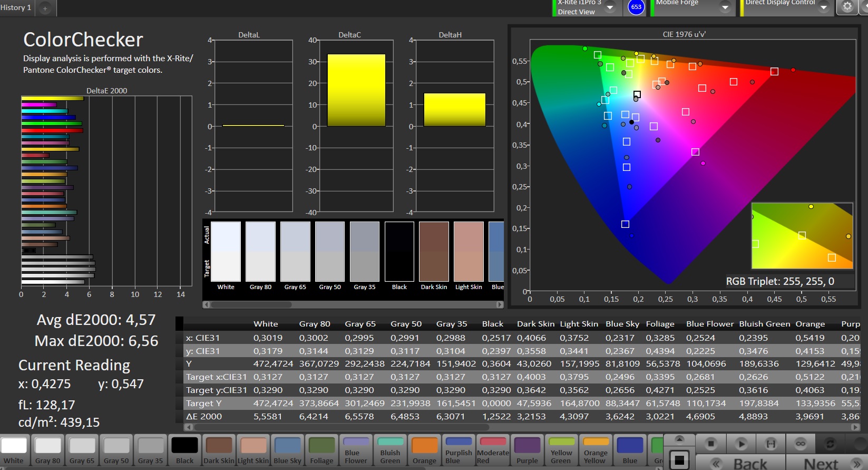This screenshot has width=868, height=470.
Task: Click the stop measurement button
Action: 711,444
